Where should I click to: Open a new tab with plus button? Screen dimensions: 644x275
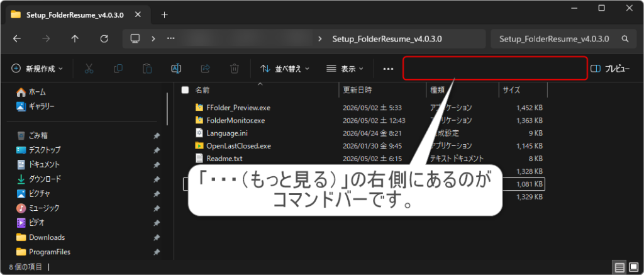pyautogui.click(x=165, y=15)
